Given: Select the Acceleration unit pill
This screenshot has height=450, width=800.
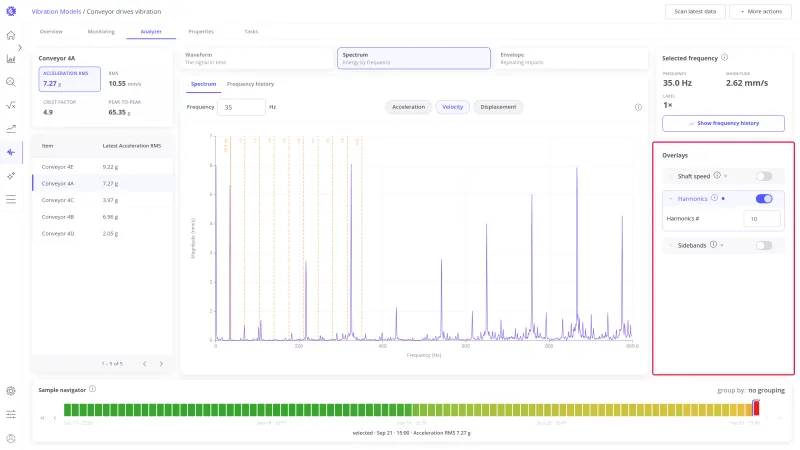Looking at the screenshot, I should [408, 107].
